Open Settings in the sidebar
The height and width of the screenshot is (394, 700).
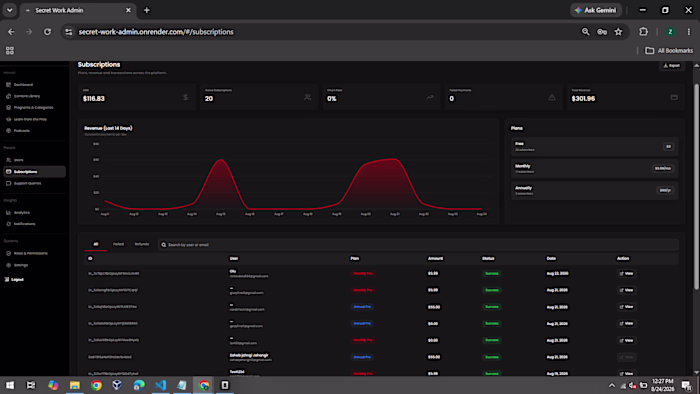(x=21, y=265)
